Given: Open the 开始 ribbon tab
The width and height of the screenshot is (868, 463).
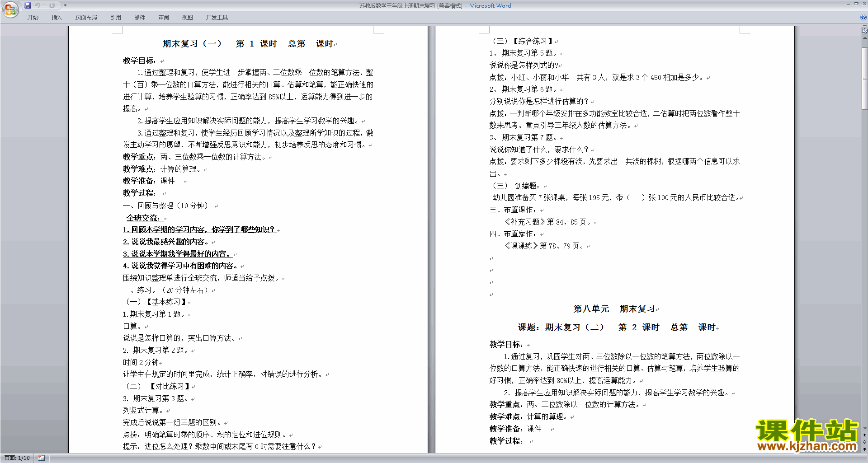Looking at the screenshot, I should pos(33,17).
